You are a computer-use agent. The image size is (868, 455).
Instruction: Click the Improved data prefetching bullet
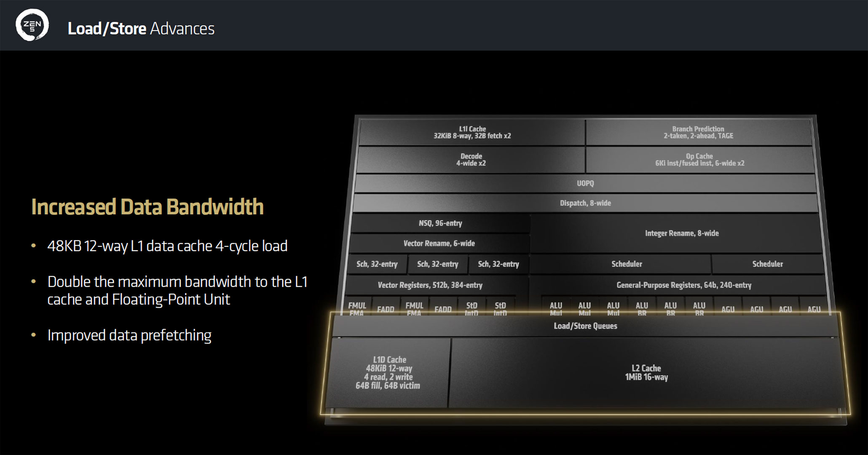(x=129, y=335)
